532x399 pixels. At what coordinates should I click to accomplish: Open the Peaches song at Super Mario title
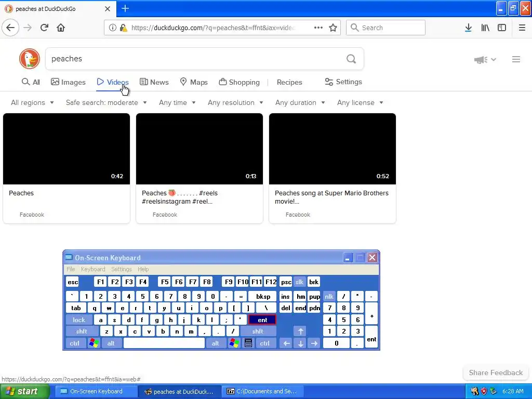pos(331,197)
